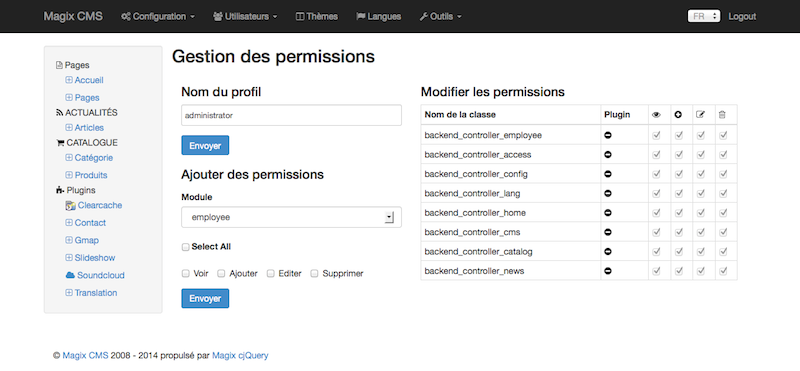Enable the Ajouter permission checkbox
Image resolution: width=800 pixels, height=371 pixels.
click(x=221, y=274)
